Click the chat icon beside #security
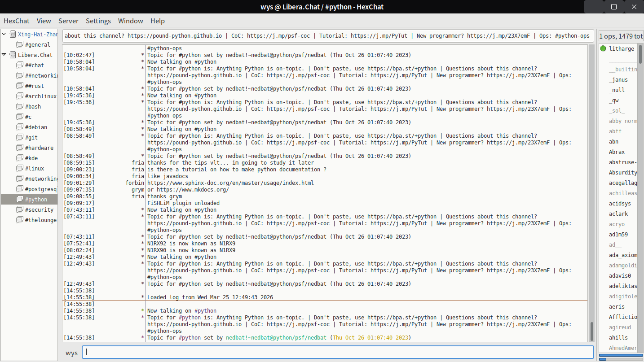This screenshot has height=362, width=644. (x=19, y=209)
